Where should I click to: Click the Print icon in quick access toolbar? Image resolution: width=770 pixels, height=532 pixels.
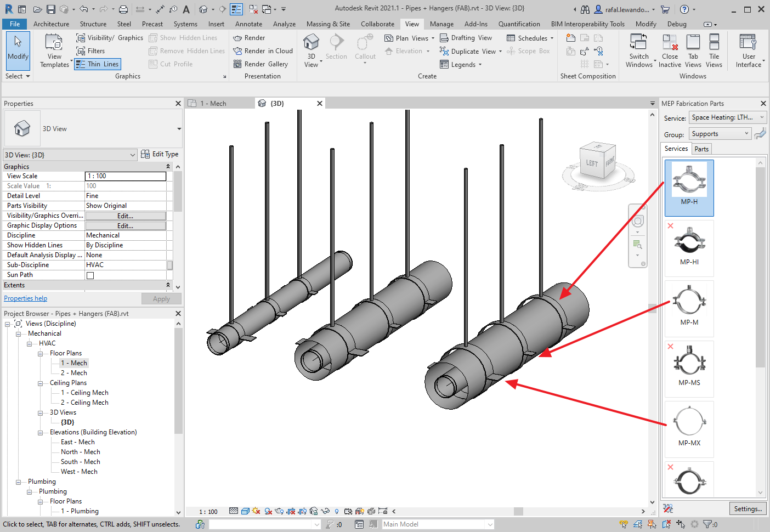(x=123, y=9)
